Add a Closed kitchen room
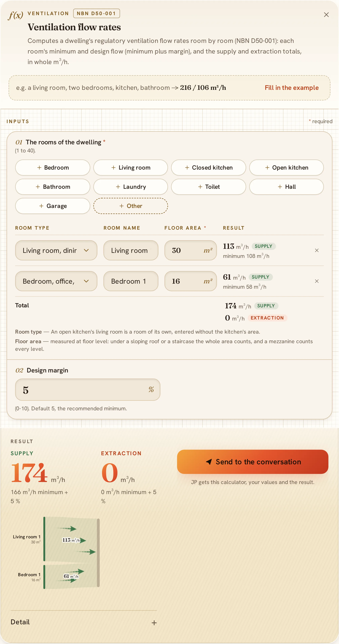This screenshot has width=339, height=644. pyautogui.click(x=208, y=168)
